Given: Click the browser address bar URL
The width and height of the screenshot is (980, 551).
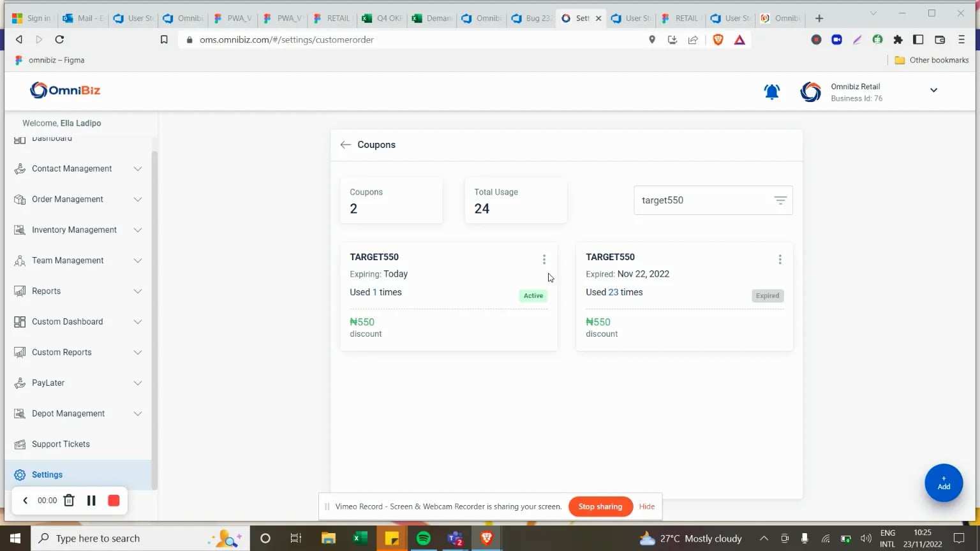Looking at the screenshot, I should click(x=286, y=40).
